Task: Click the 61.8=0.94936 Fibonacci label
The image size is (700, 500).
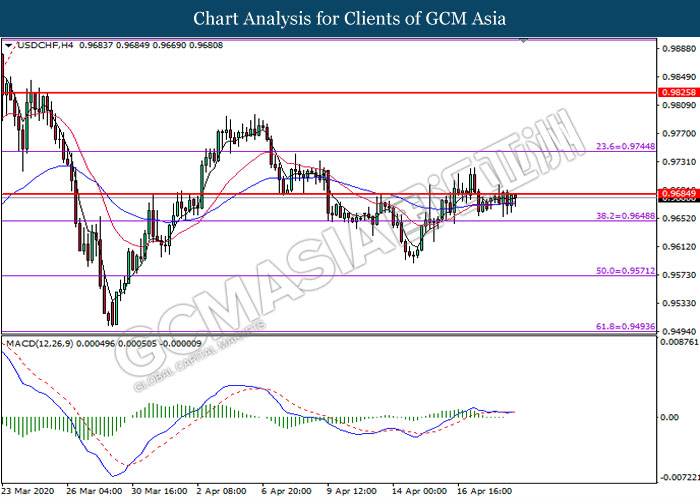Action: click(x=625, y=326)
